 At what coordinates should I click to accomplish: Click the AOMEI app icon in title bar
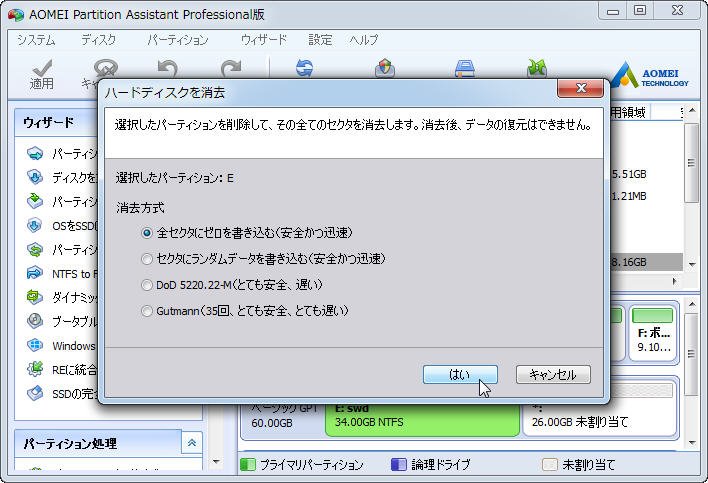(16, 14)
